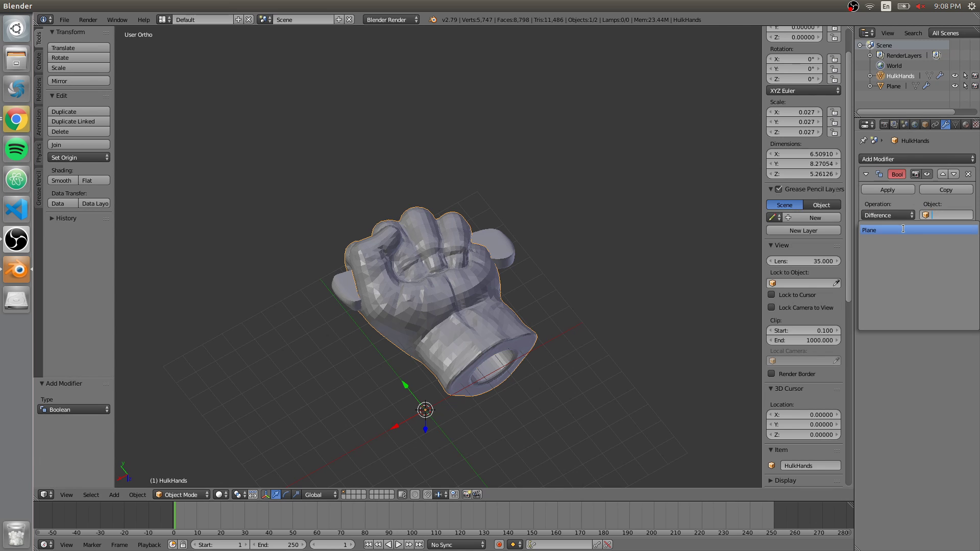Click the OpenGL render image camera icon
This screenshot has width=980, height=551.
(x=467, y=494)
